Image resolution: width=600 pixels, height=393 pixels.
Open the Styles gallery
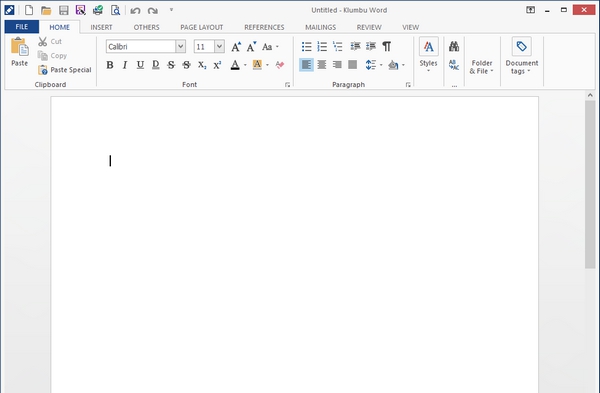tap(429, 55)
